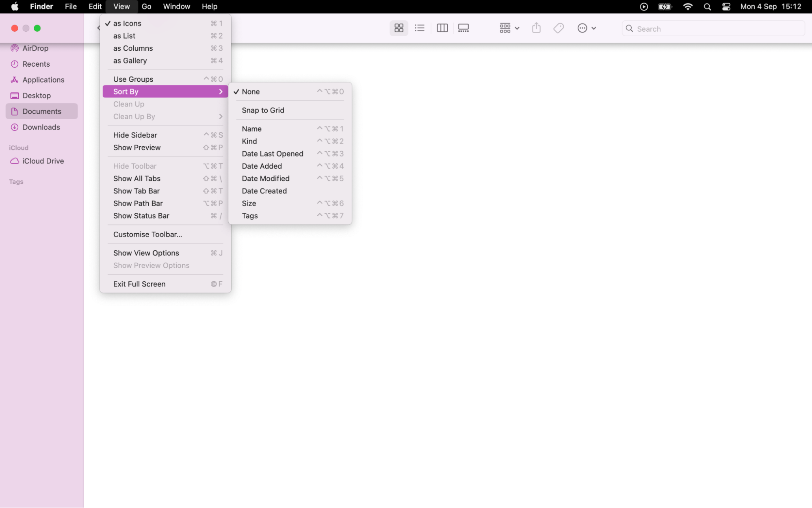Select Documents in the sidebar

point(41,111)
